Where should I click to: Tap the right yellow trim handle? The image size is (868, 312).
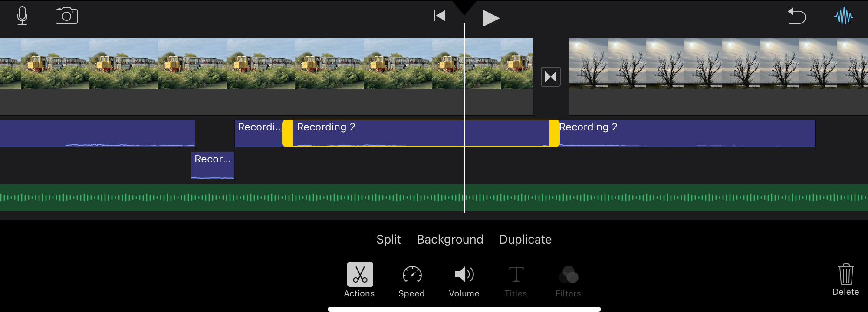tap(555, 133)
